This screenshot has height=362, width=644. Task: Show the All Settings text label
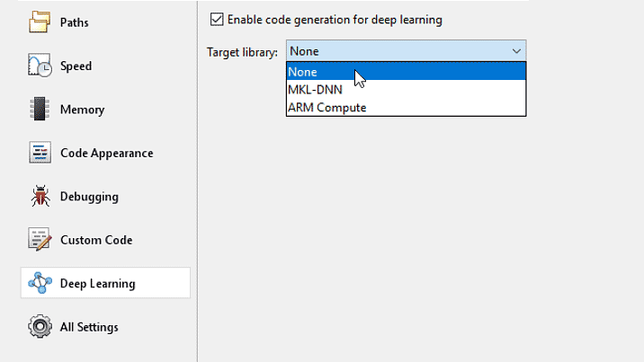pos(89,327)
